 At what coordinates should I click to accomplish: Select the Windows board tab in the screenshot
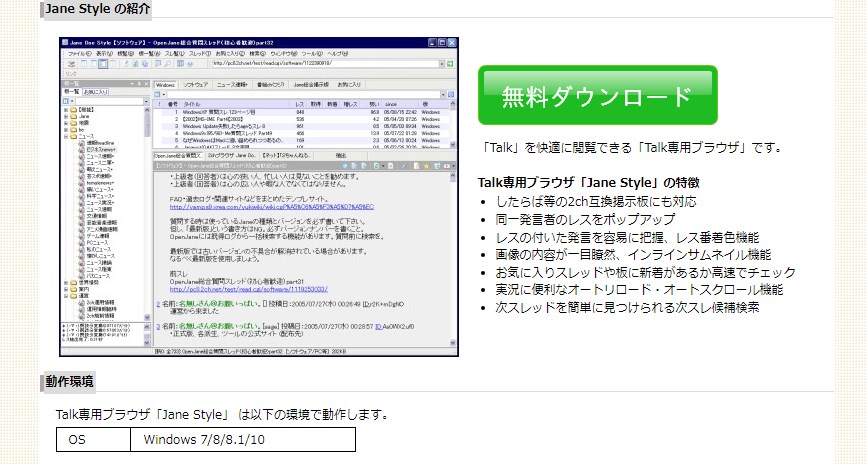[x=165, y=85]
